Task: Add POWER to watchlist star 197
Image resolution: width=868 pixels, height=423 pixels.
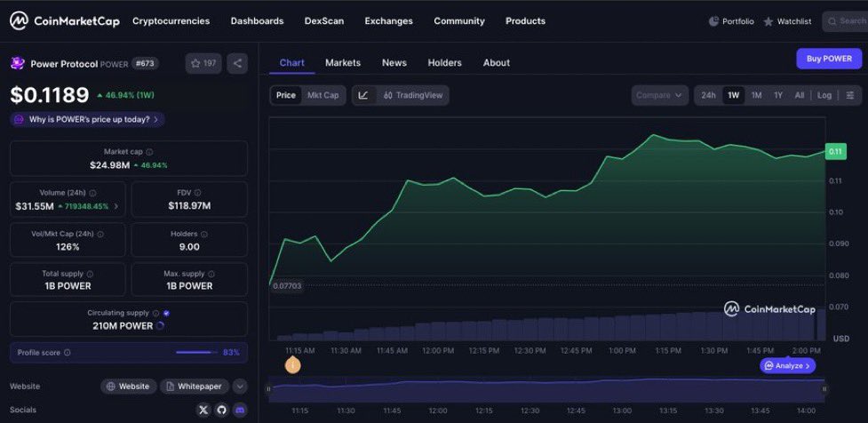Action: point(203,63)
